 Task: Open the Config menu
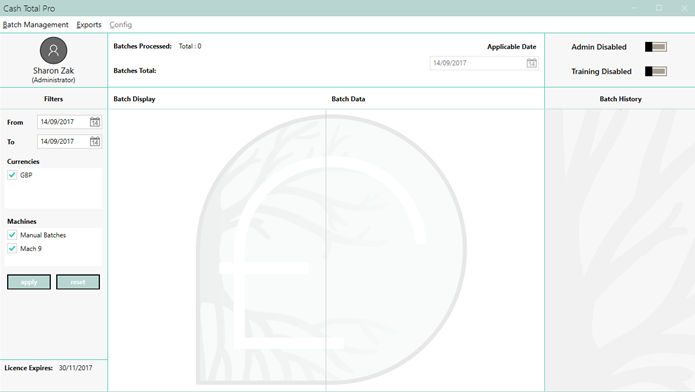tap(121, 25)
